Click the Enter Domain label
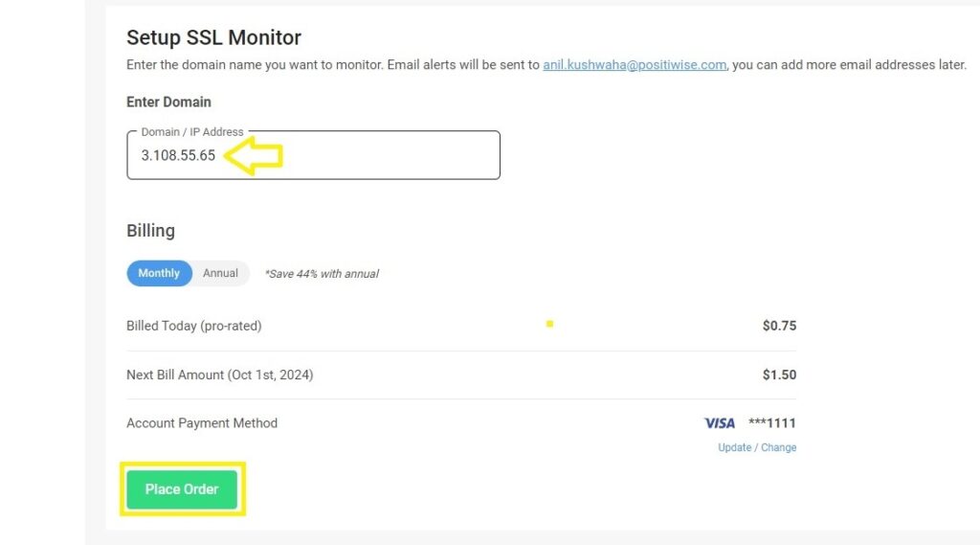Screen dimensions: 980x545 168,102
